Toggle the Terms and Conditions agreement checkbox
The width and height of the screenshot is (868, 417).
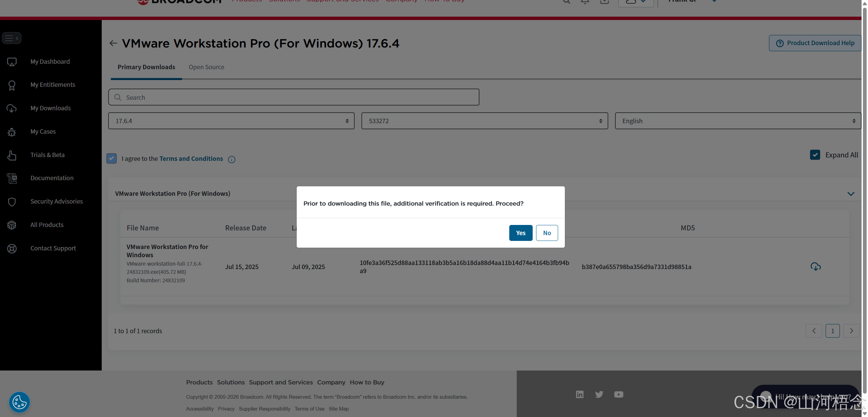(x=112, y=158)
